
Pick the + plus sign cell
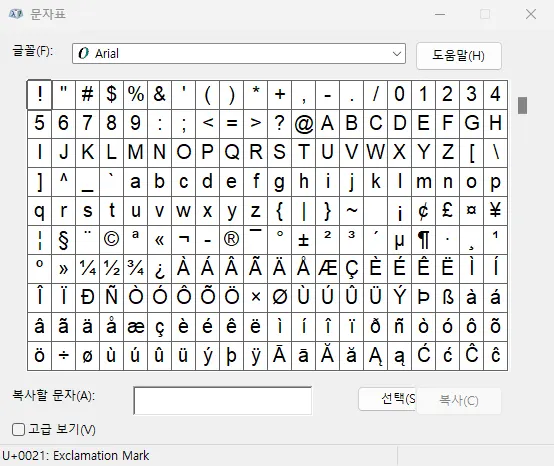(279, 95)
